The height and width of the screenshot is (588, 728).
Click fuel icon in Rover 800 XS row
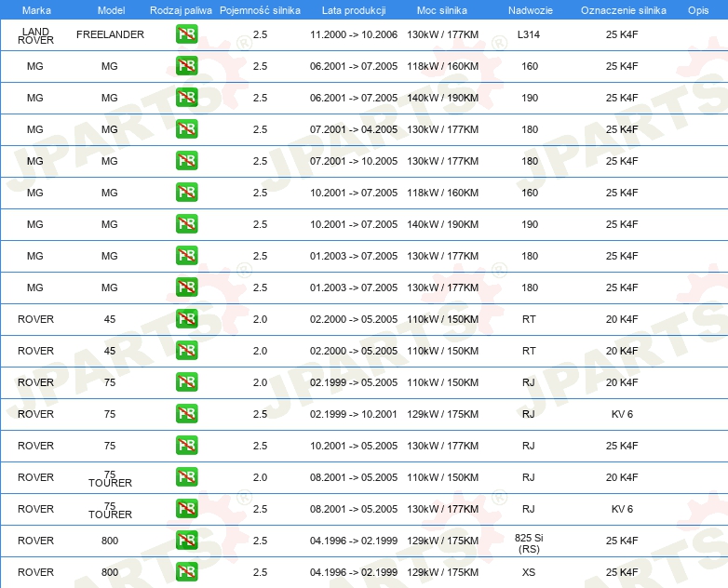186,572
